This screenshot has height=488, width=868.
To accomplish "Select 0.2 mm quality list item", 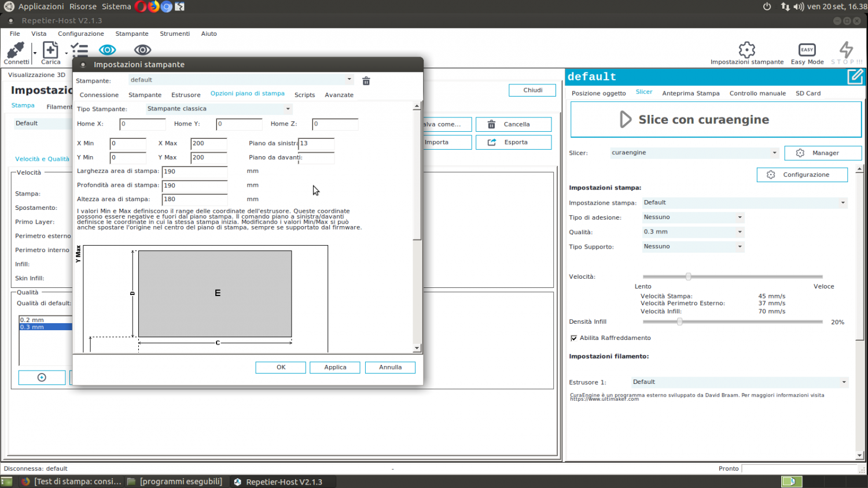I will [x=46, y=320].
